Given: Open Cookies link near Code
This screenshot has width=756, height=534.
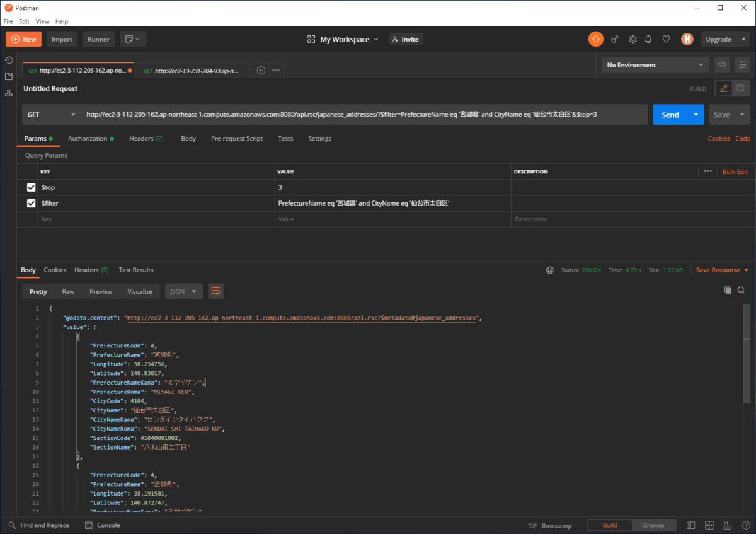Looking at the screenshot, I should (x=719, y=139).
